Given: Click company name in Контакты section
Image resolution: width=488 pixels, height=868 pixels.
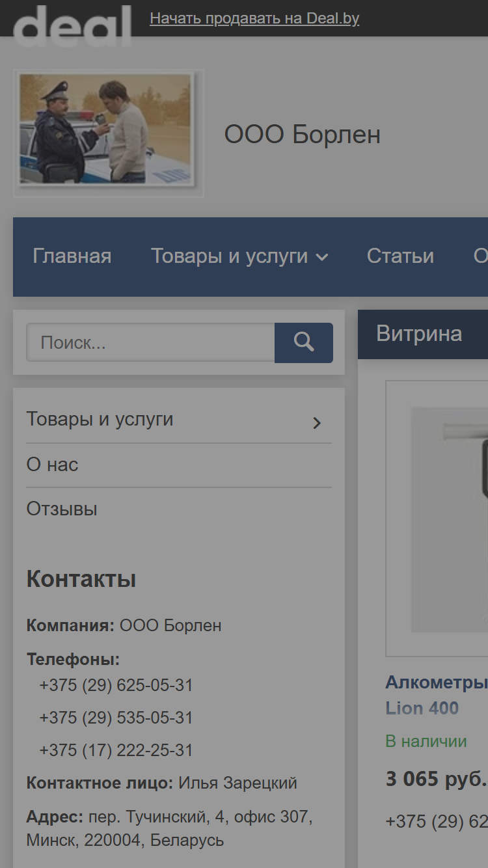Looking at the screenshot, I should tap(170, 625).
